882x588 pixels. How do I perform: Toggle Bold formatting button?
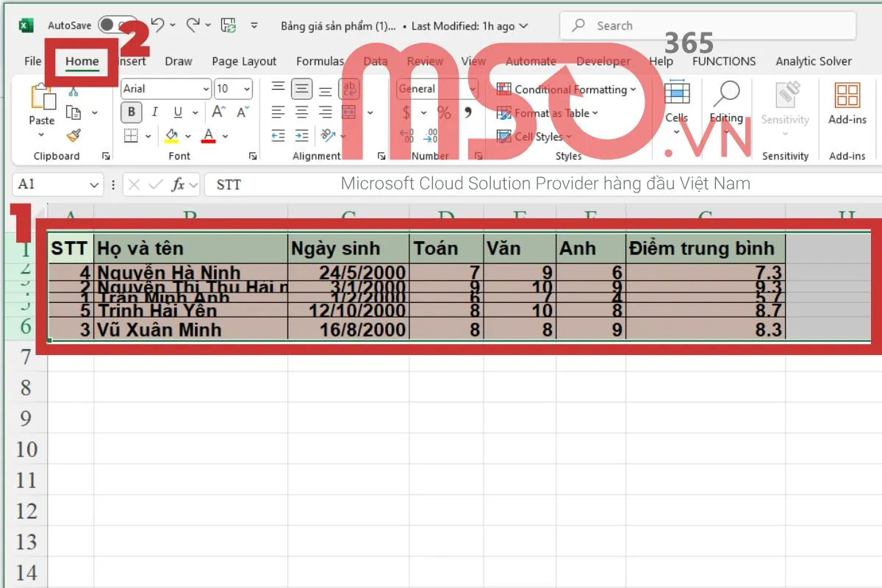click(x=132, y=112)
